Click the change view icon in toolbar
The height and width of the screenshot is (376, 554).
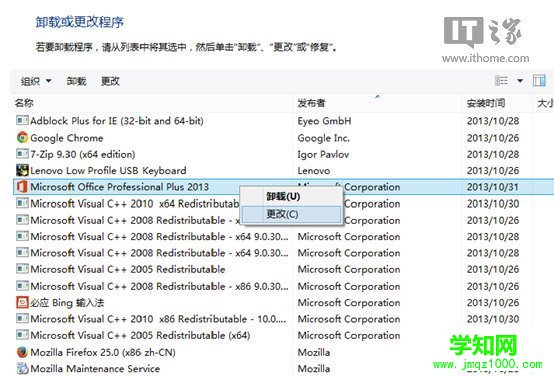click(501, 81)
